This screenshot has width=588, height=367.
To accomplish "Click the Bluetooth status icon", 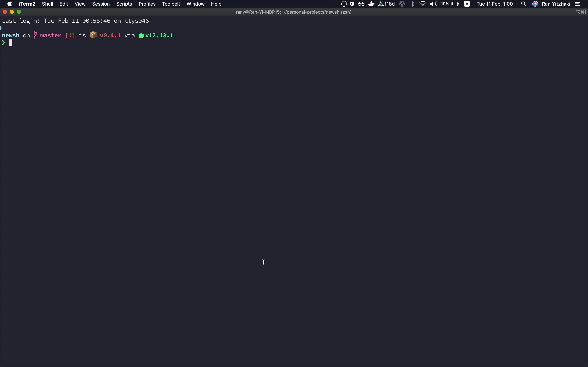I will pyautogui.click(x=412, y=4).
